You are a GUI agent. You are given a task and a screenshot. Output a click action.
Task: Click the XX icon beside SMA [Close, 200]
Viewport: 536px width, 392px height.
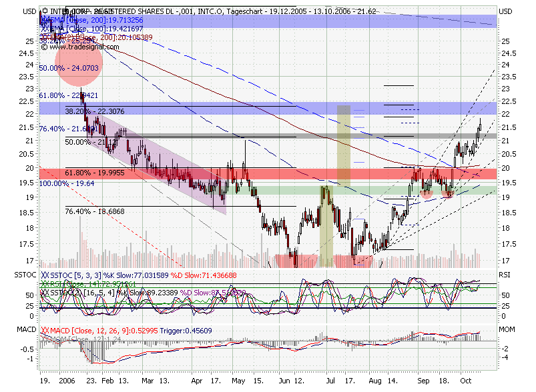click(44, 20)
